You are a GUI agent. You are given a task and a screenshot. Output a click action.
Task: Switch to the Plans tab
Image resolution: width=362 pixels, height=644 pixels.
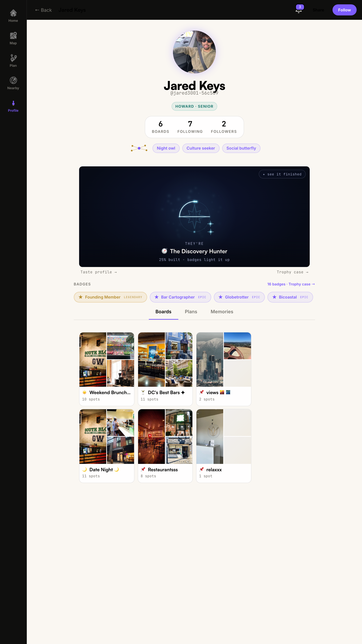(x=191, y=312)
